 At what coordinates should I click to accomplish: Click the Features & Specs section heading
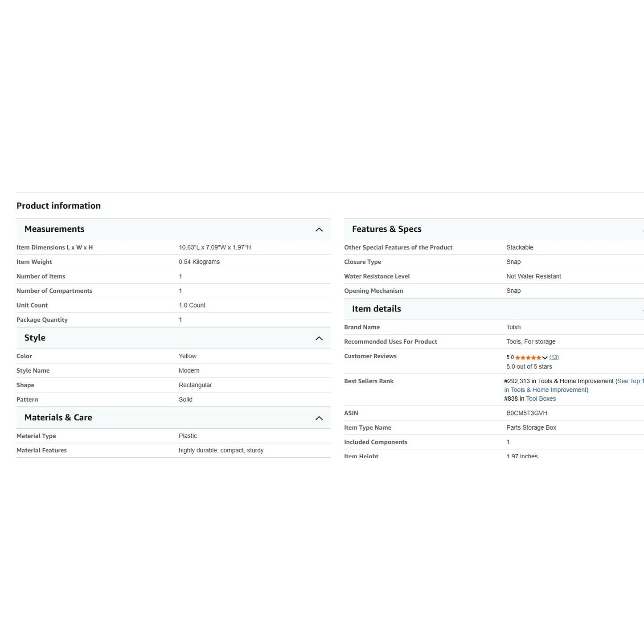[386, 229]
